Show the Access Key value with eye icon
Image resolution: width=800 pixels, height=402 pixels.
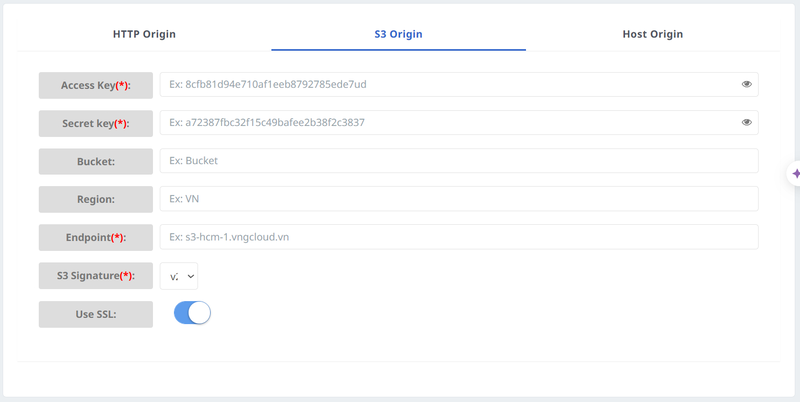[x=746, y=85]
